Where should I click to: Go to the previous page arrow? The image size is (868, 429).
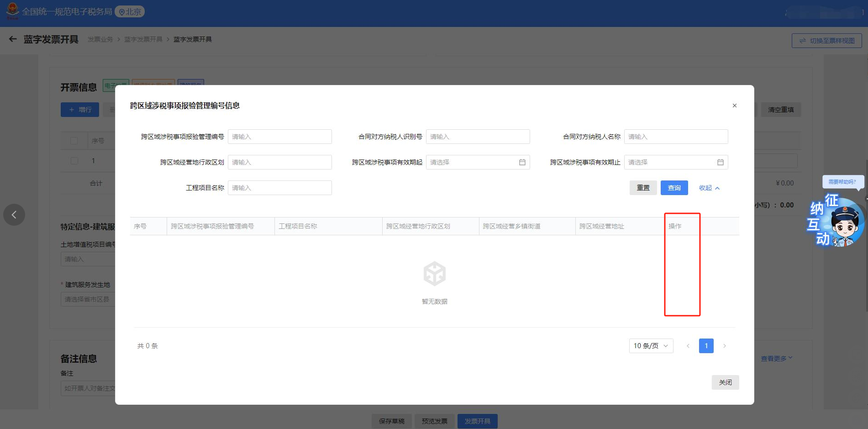coord(688,346)
